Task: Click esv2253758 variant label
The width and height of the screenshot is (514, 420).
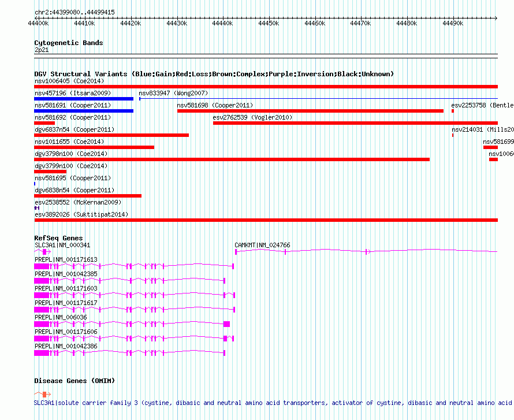Action: click(482, 105)
